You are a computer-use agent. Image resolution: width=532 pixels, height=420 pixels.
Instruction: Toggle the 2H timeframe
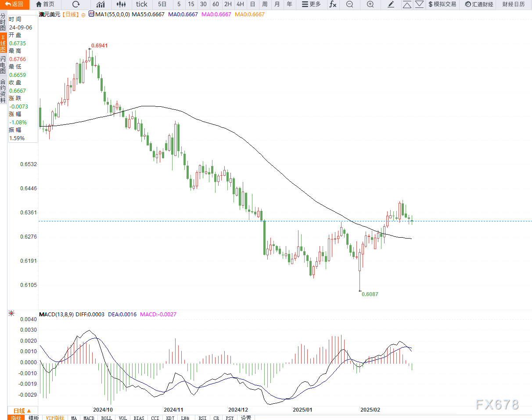coord(228,4)
